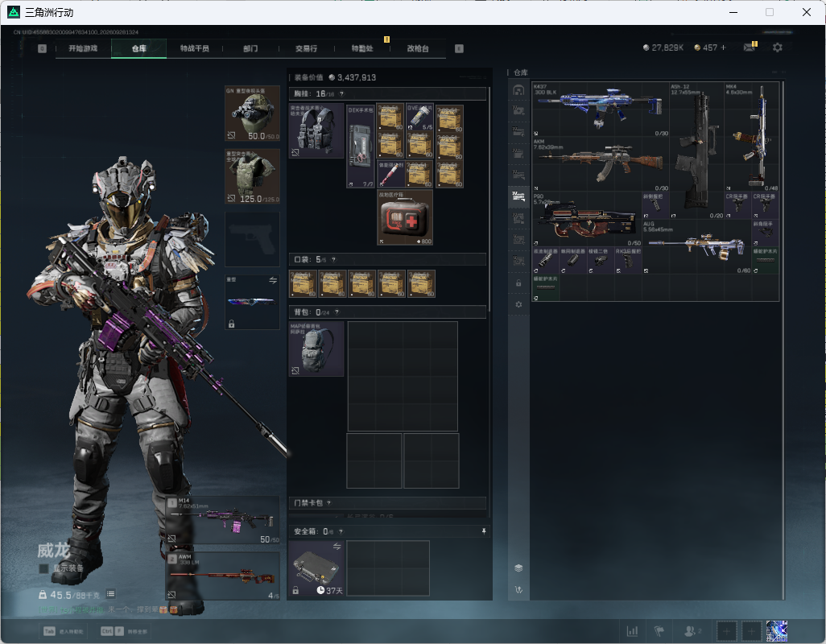Open the 交易行 tab
This screenshot has width=826, height=644.
[306, 48]
